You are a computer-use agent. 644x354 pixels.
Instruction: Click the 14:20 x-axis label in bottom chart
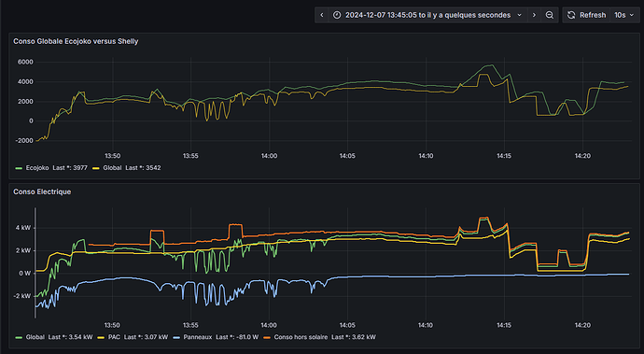tap(582, 325)
